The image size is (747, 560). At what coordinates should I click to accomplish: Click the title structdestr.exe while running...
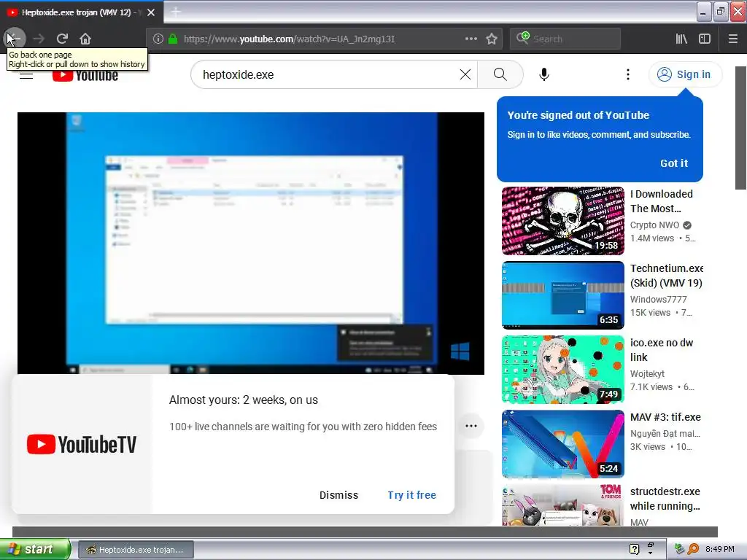click(665, 499)
